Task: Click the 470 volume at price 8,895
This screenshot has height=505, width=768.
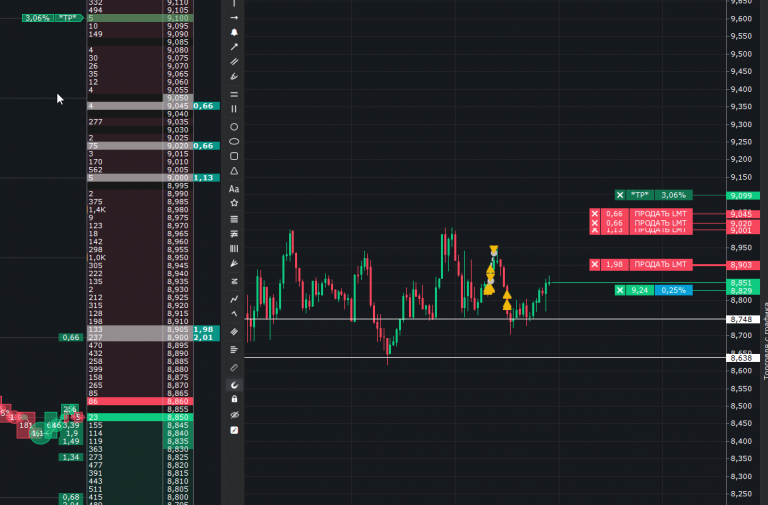Action: click(x=96, y=345)
